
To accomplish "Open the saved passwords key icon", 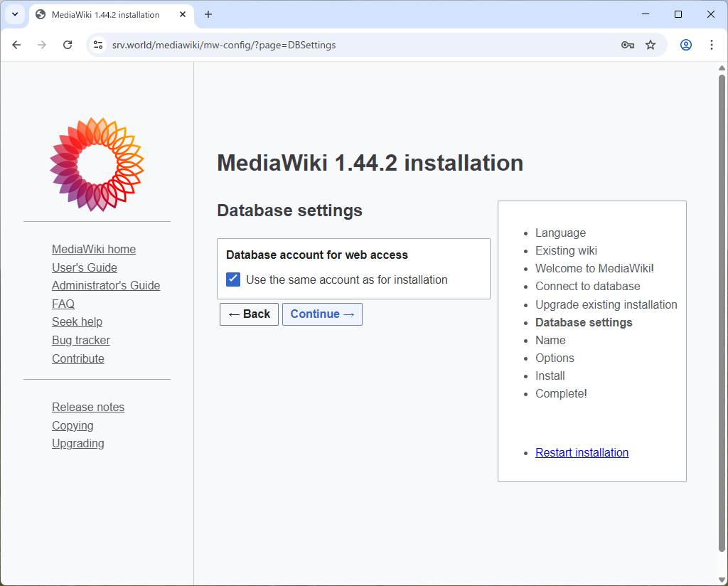I will pyautogui.click(x=627, y=45).
